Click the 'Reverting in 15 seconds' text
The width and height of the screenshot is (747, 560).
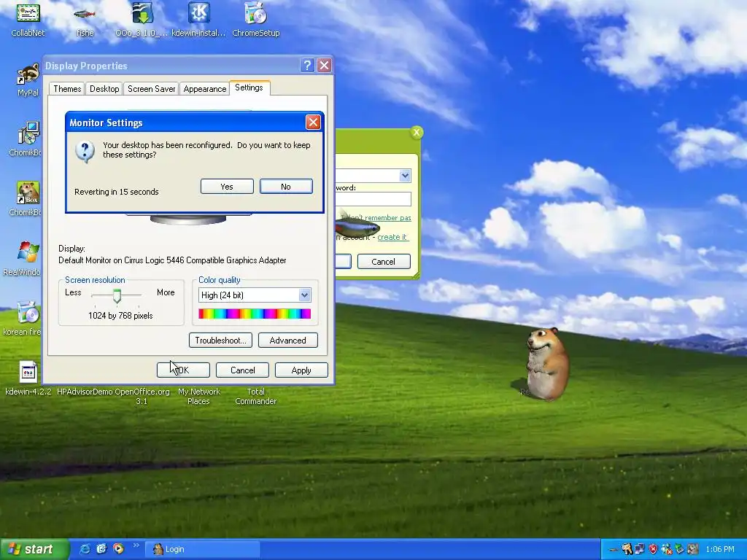[117, 192]
